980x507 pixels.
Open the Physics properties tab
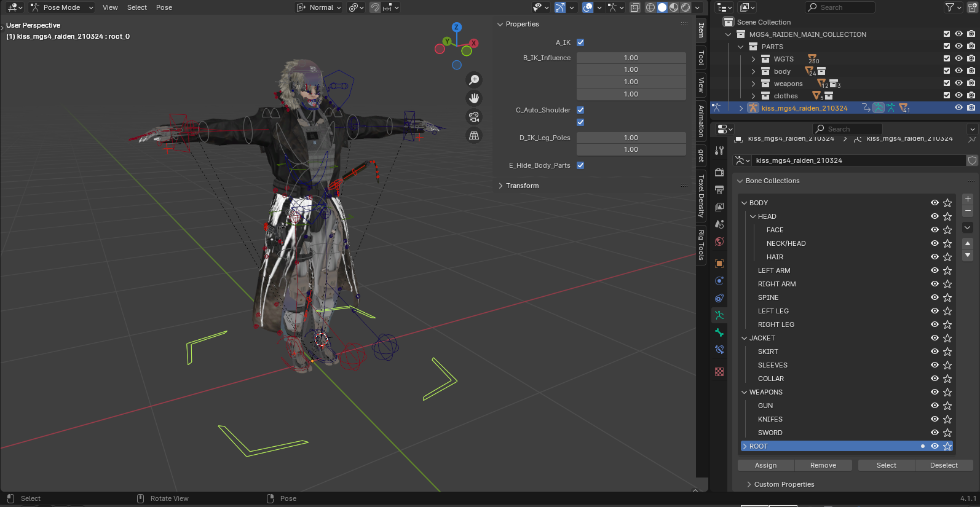coord(719,281)
